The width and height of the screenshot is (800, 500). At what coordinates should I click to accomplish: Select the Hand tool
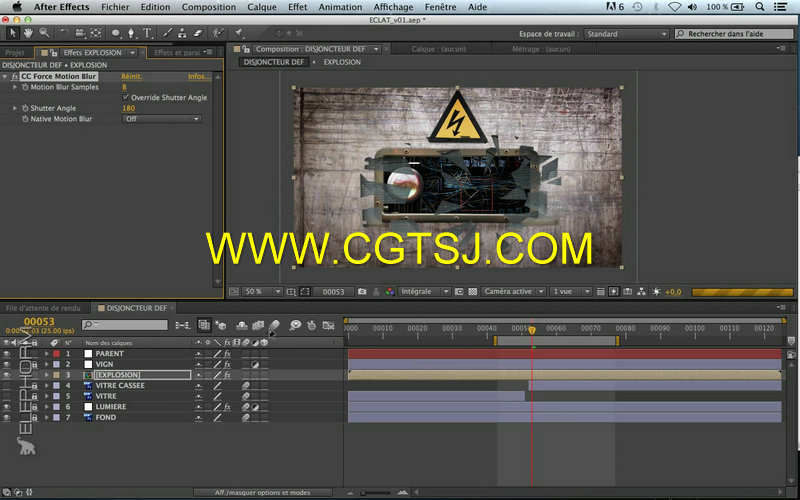(x=28, y=33)
